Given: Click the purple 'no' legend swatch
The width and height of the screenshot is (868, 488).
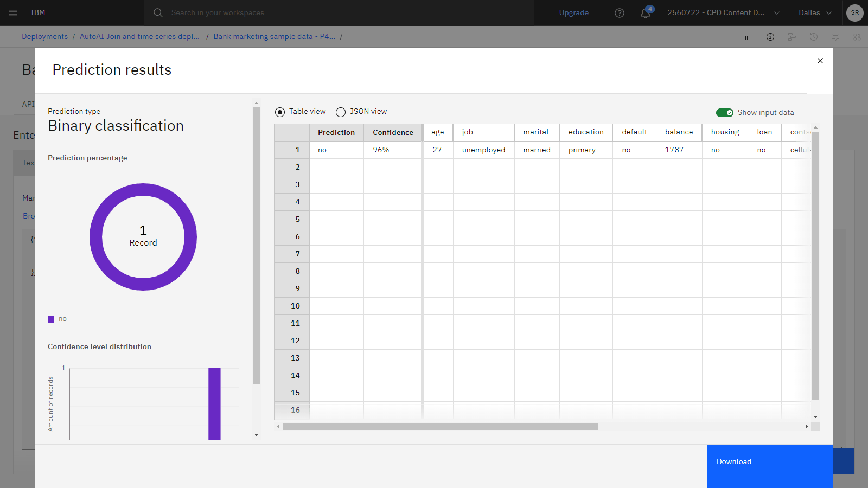Looking at the screenshot, I should [x=51, y=319].
